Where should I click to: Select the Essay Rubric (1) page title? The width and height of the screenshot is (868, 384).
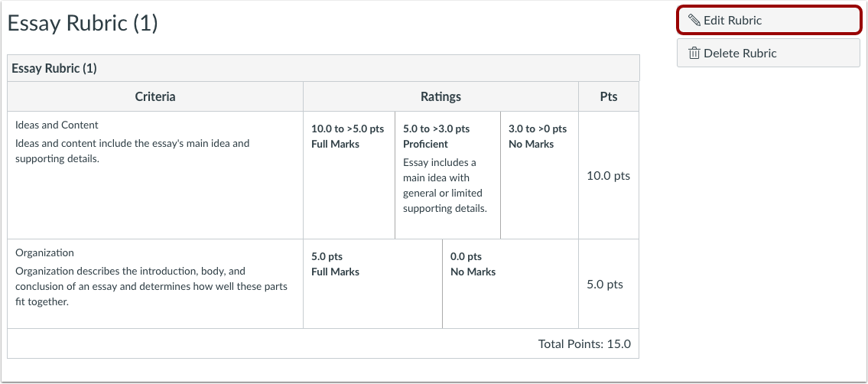83,24
